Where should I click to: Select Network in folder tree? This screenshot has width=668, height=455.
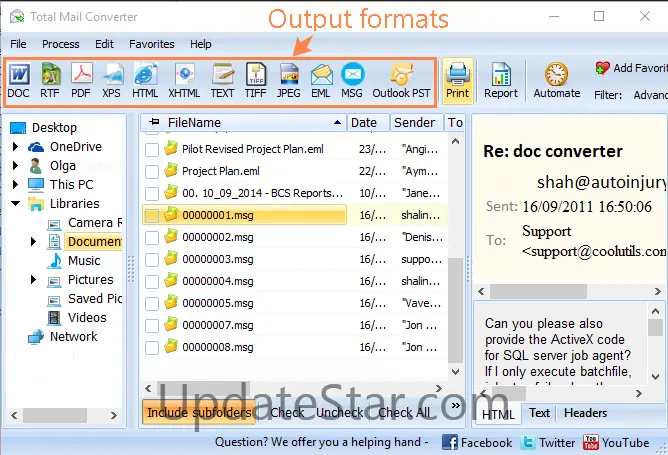63,337
